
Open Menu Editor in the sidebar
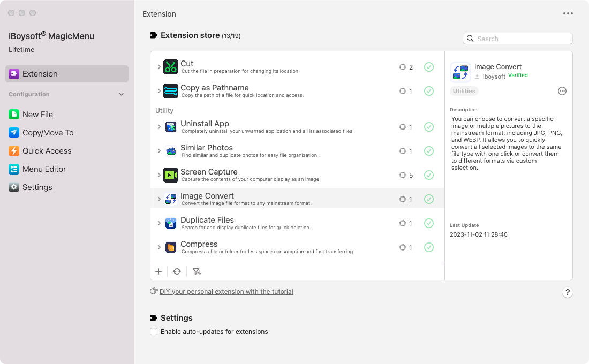point(44,169)
